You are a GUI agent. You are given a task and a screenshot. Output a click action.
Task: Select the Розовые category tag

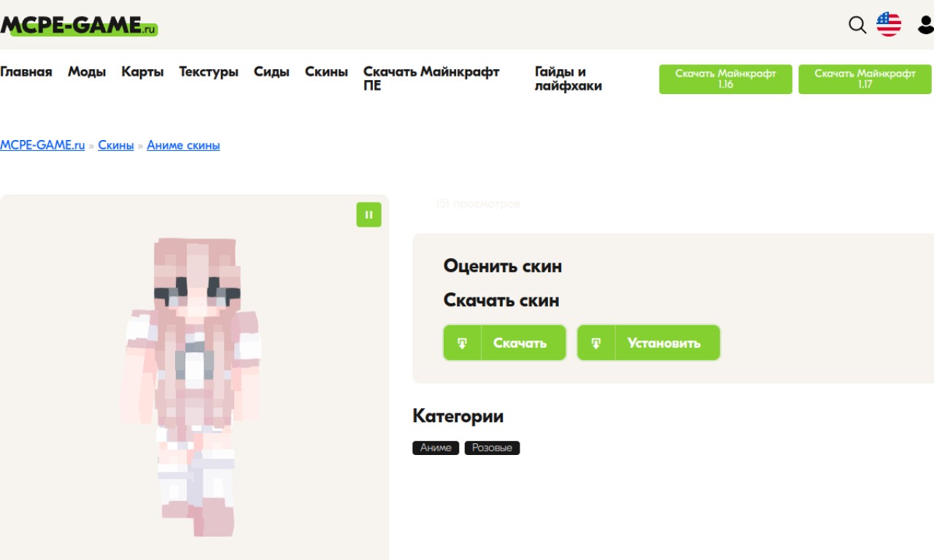[x=492, y=448]
